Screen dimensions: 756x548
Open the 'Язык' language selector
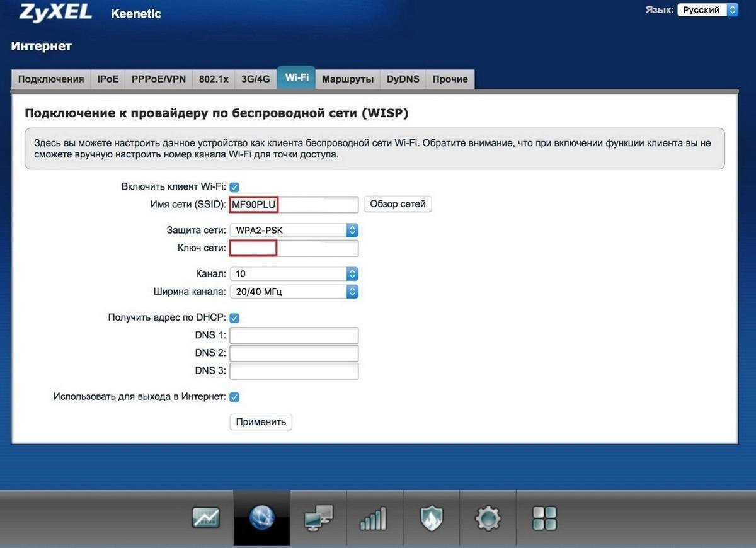(x=707, y=10)
